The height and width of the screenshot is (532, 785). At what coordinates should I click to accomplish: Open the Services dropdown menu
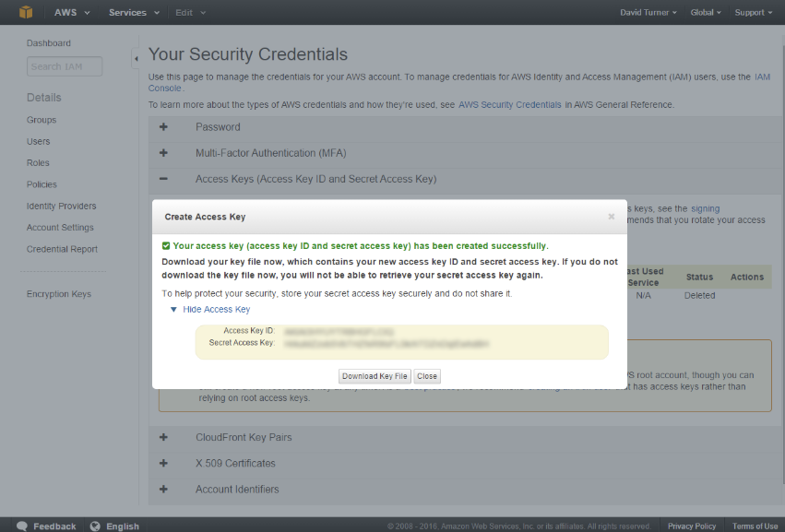click(x=133, y=12)
